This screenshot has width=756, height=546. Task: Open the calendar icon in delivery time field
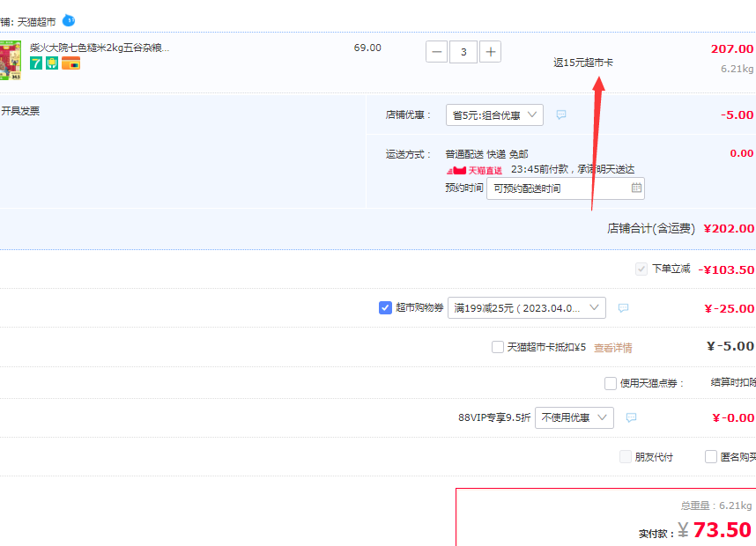coord(636,188)
